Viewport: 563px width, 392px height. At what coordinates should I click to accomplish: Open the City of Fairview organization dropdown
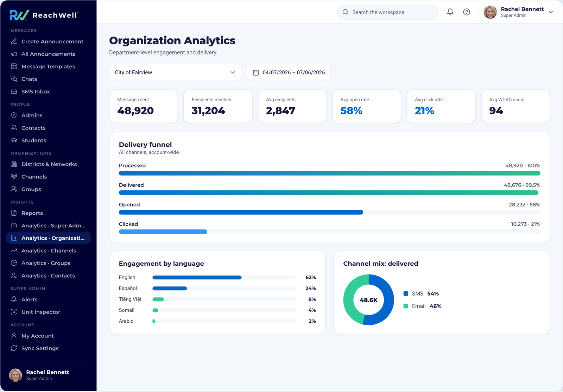click(175, 72)
